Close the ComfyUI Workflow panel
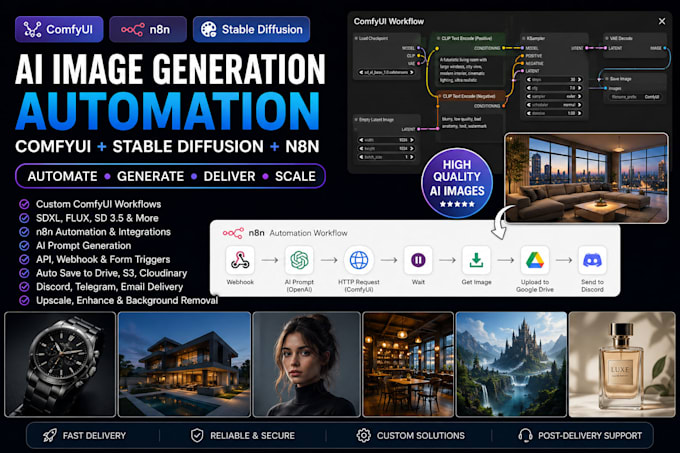This screenshot has width=680, height=453. 662,21
